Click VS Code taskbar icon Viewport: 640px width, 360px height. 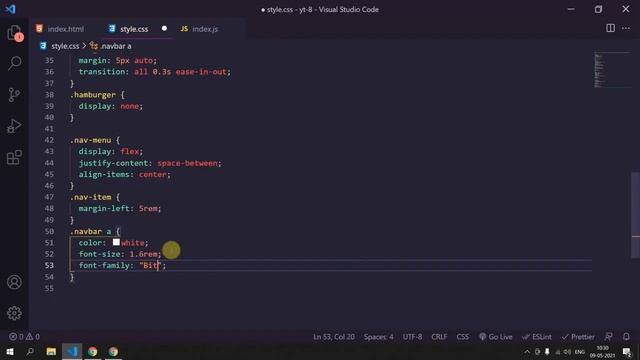coord(72,351)
